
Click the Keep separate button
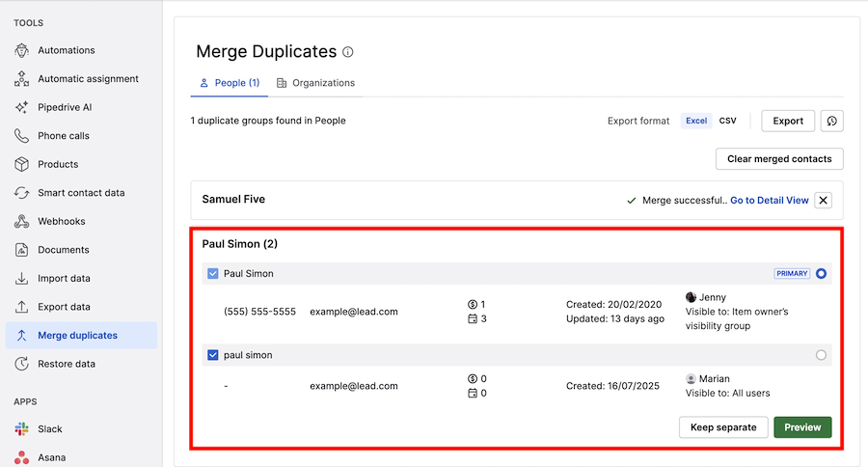point(723,427)
